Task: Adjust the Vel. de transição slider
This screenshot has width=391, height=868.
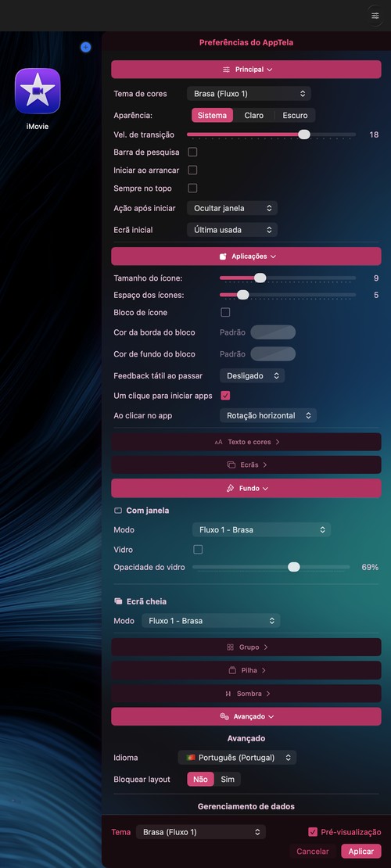Action: pos(304,135)
